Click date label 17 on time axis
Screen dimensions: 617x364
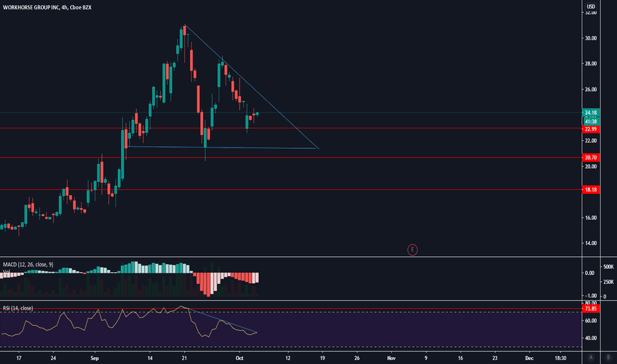click(19, 358)
